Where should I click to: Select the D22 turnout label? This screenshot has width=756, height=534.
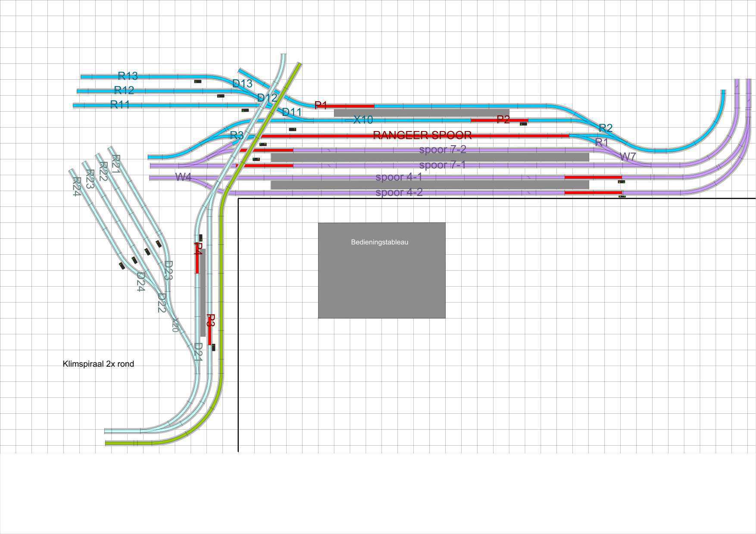(162, 303)
